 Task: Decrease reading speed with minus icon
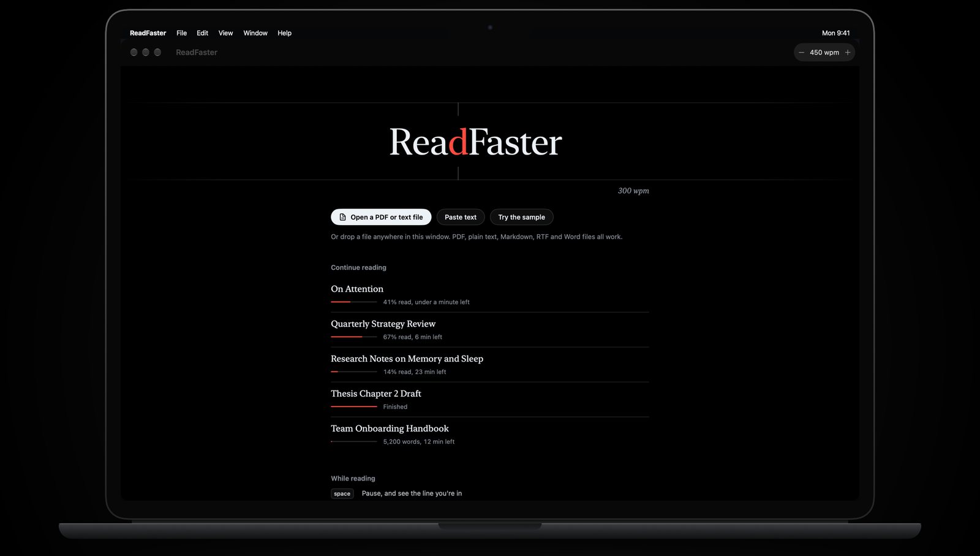[x=801, y=53]
